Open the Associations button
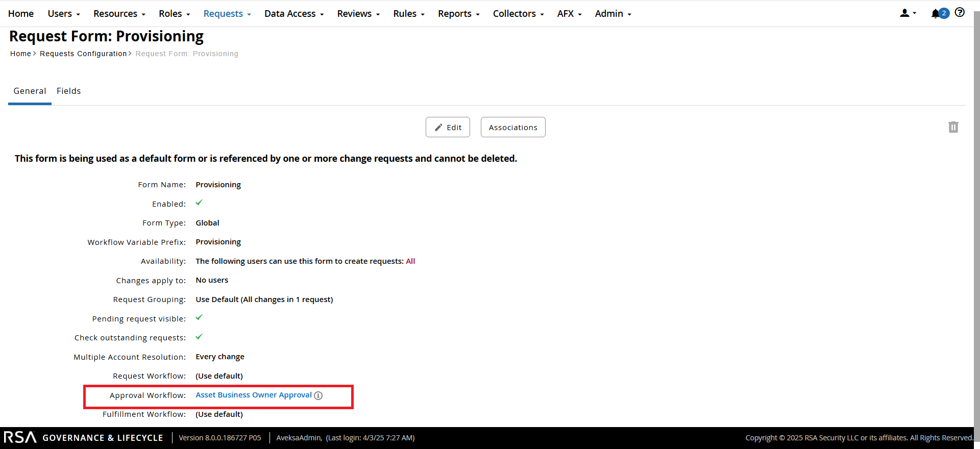980x449 pixels. pos(513,128)
